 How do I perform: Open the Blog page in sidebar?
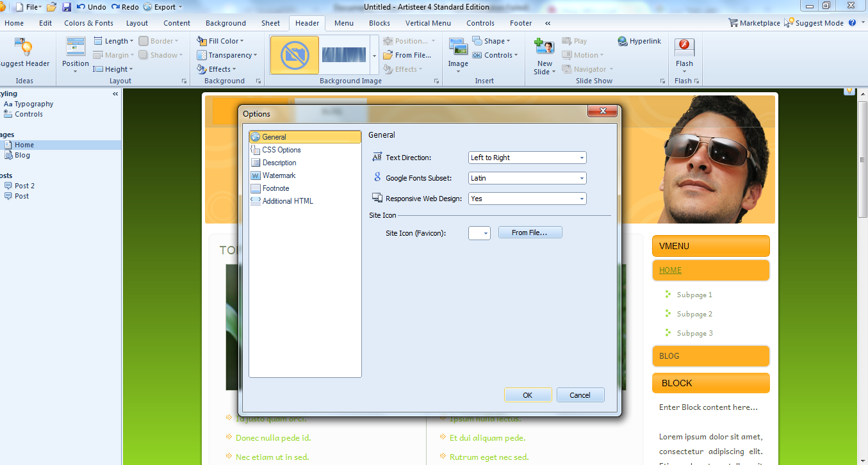click(17, 155)
